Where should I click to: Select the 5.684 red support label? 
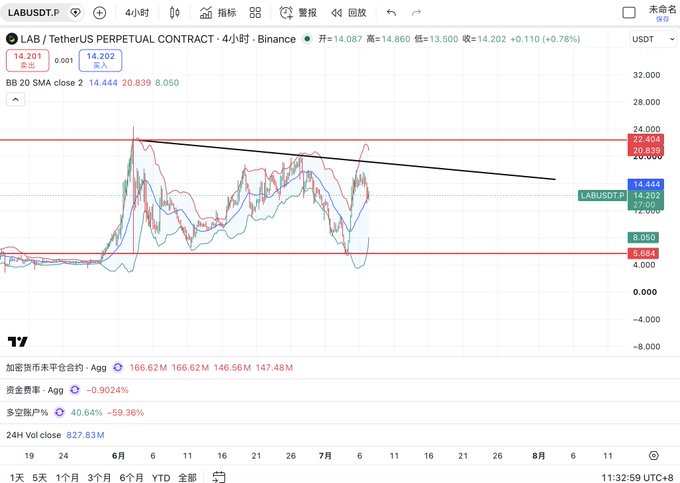(643, 253)
